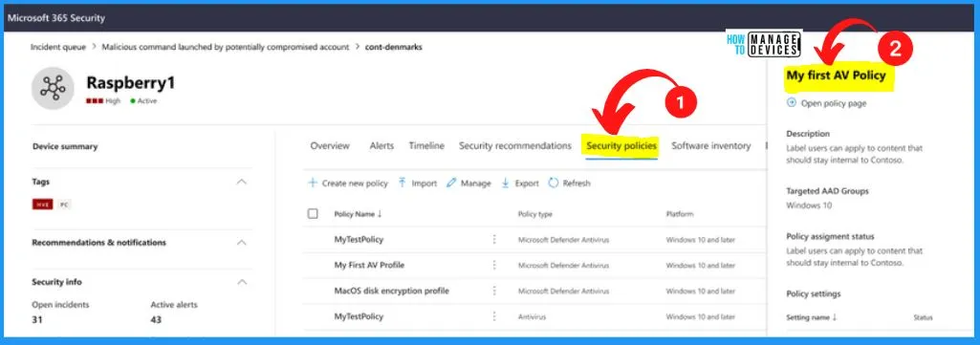Screen dimensions: 980x345
Task: Switch to the Overview tab
Action: 330,145
